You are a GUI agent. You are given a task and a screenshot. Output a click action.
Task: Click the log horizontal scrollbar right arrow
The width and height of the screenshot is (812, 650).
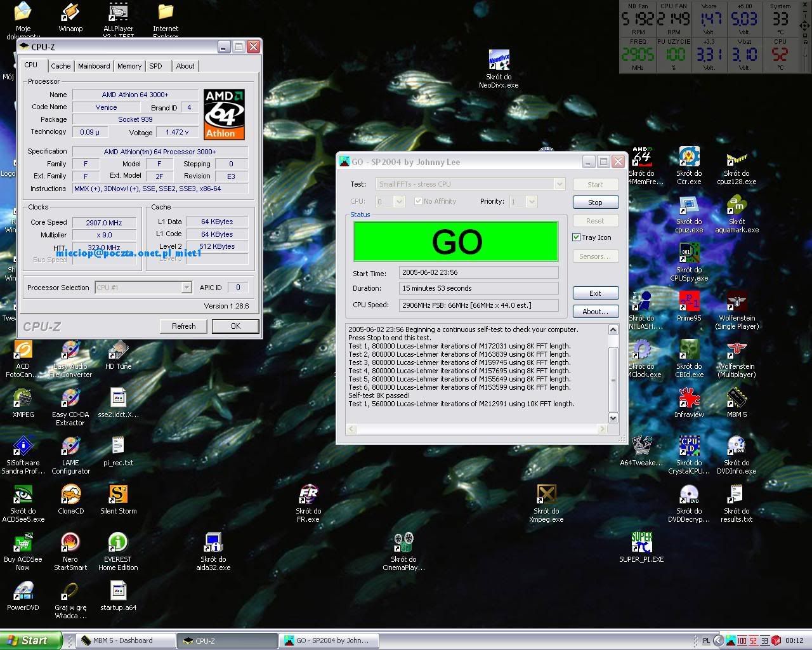coord(603,429)
